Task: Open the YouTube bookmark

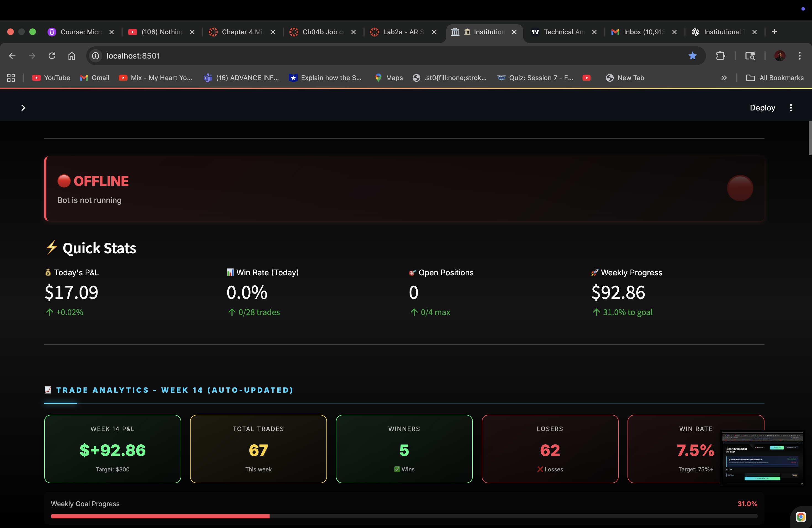Action: [51, 78]
